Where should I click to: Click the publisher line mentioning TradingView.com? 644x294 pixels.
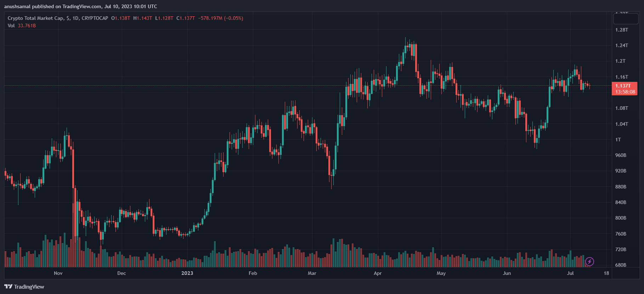tap(80, 6)
